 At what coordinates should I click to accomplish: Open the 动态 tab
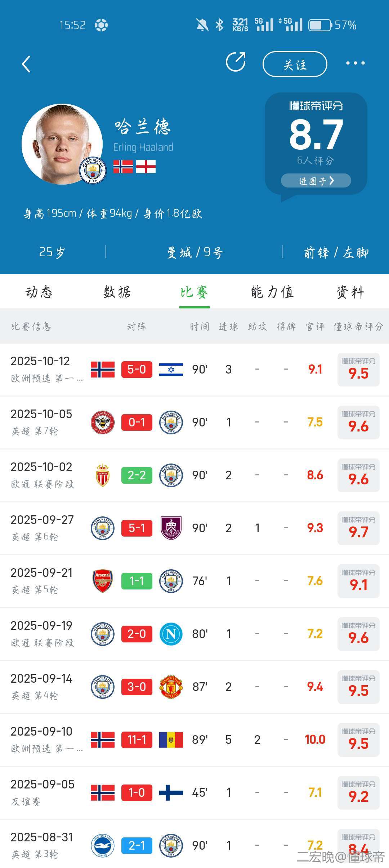click(x=39, y=292)
